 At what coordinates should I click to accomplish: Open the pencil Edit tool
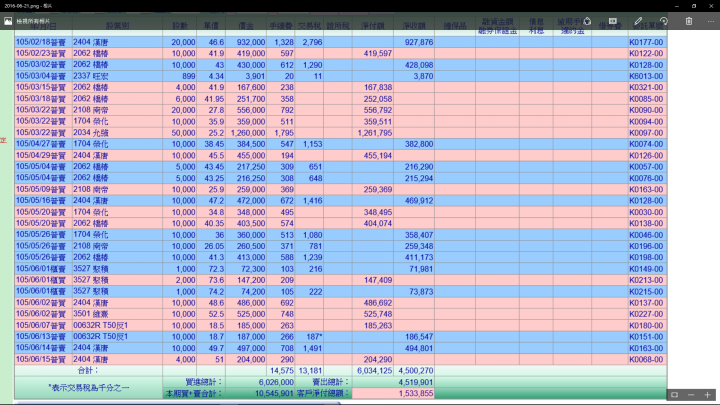638,21
